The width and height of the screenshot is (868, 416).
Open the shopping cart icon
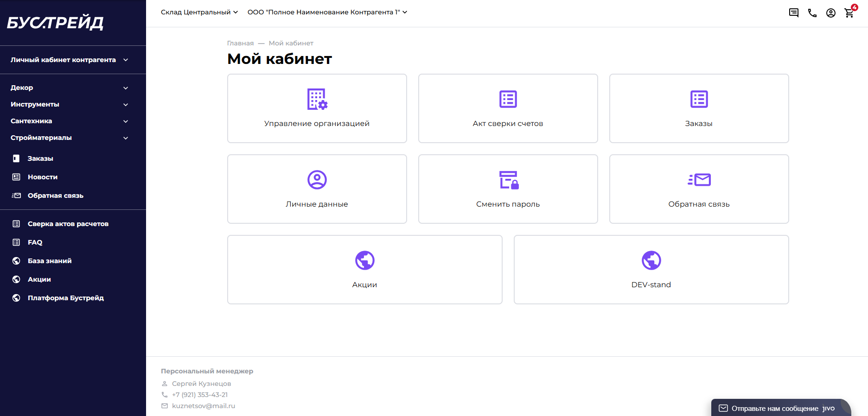point(849,13)
